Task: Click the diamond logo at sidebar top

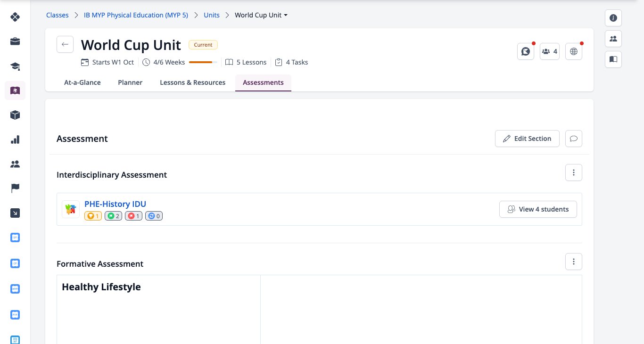Action: pos(15,17)
